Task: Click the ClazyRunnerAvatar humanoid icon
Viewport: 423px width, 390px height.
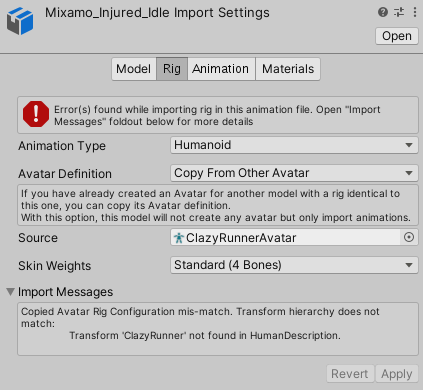Action: [x=179, y=238]
